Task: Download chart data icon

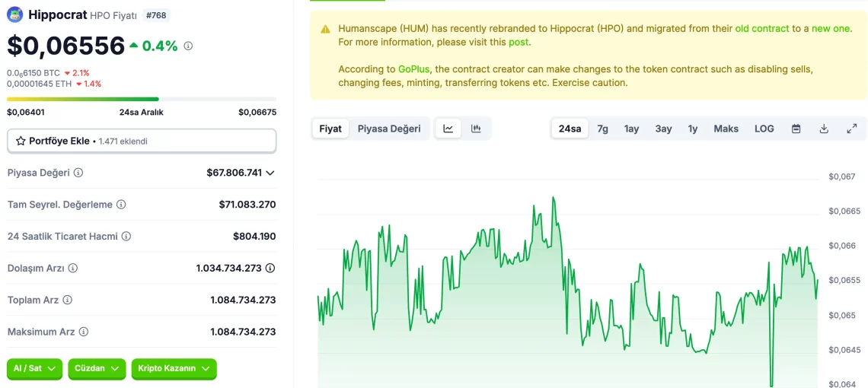Action: tap(824, 129)
